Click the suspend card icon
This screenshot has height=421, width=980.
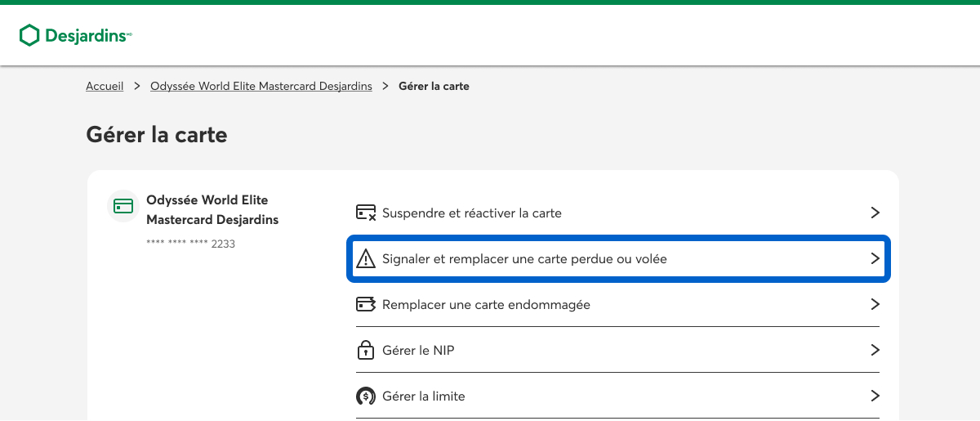pos(366,213)
